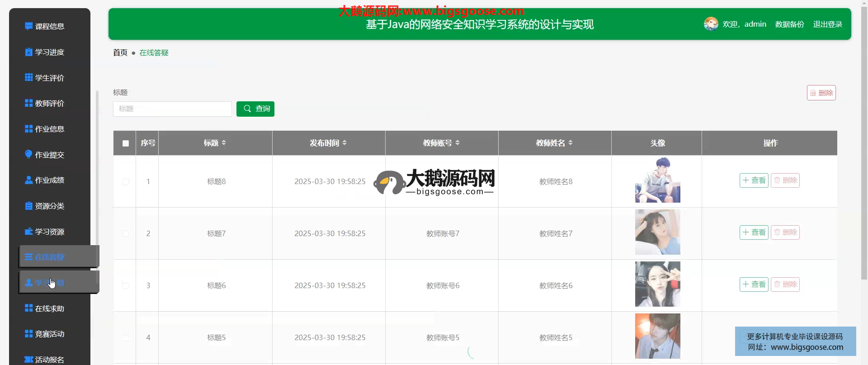This screenshot has width=868, height=365.
Task: Click the 学习进度 sidebar icon
Action: coord(28,52)
